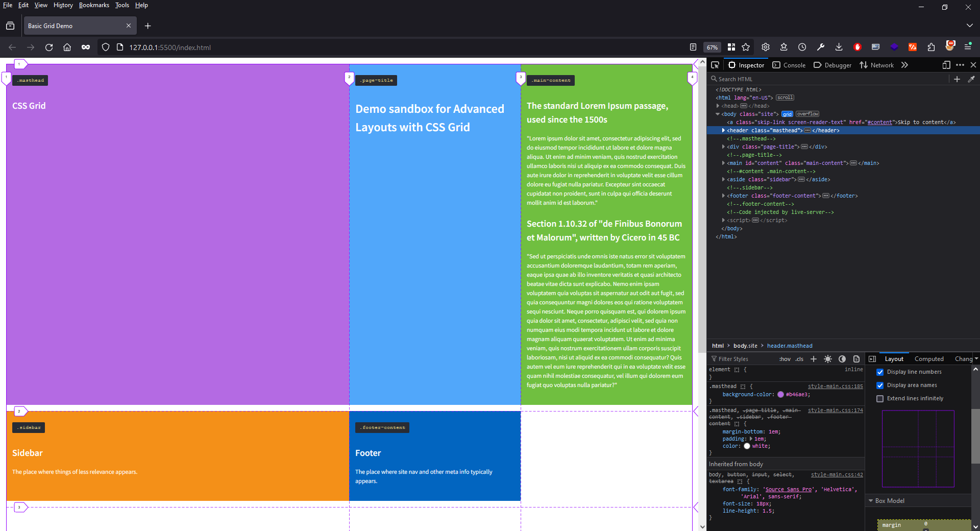Expand the div page-title node

tap(723, 147)
